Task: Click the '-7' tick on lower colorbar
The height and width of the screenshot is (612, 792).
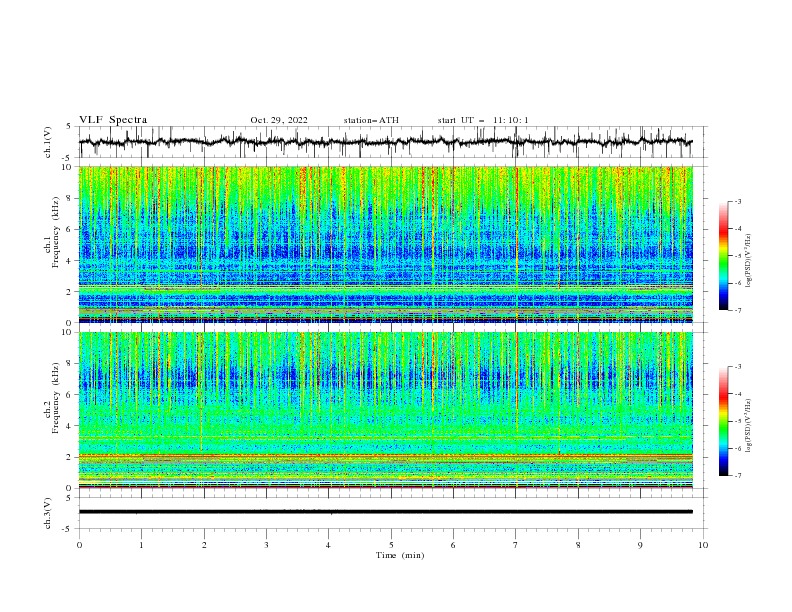Action: pos(737,476)
